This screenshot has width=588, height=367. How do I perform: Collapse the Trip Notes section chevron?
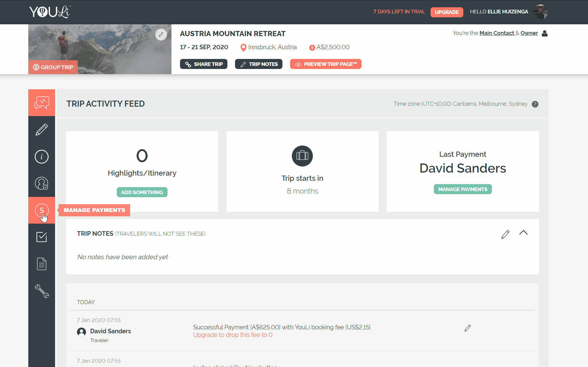(x=524, y=233)
